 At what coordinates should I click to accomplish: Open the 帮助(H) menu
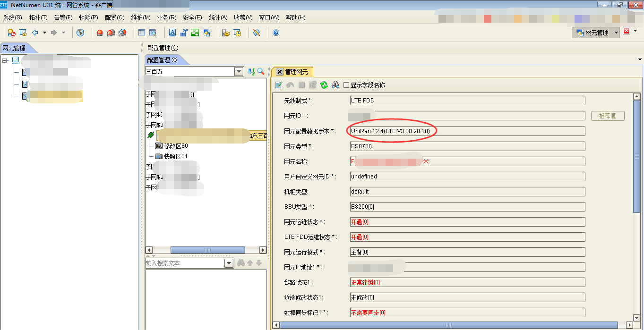click(296, 18)
